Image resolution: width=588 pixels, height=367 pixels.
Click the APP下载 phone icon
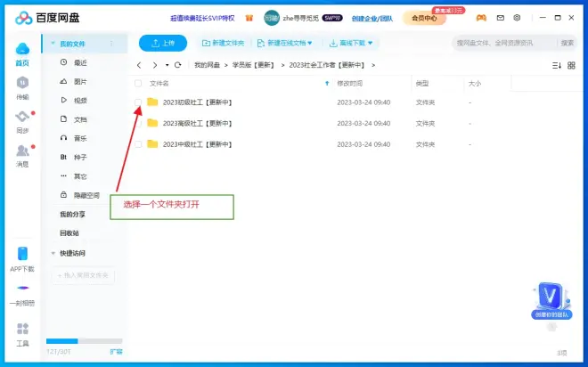(22, 254)
